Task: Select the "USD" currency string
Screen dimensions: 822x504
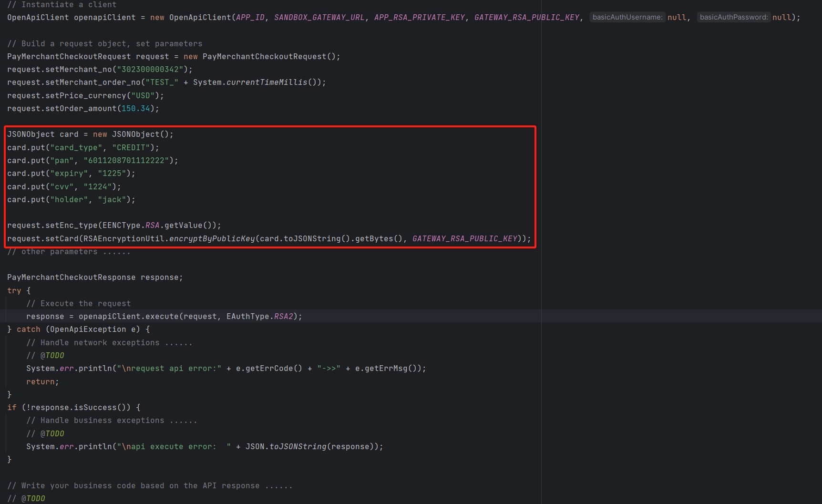Action: (x=145, y=95)
